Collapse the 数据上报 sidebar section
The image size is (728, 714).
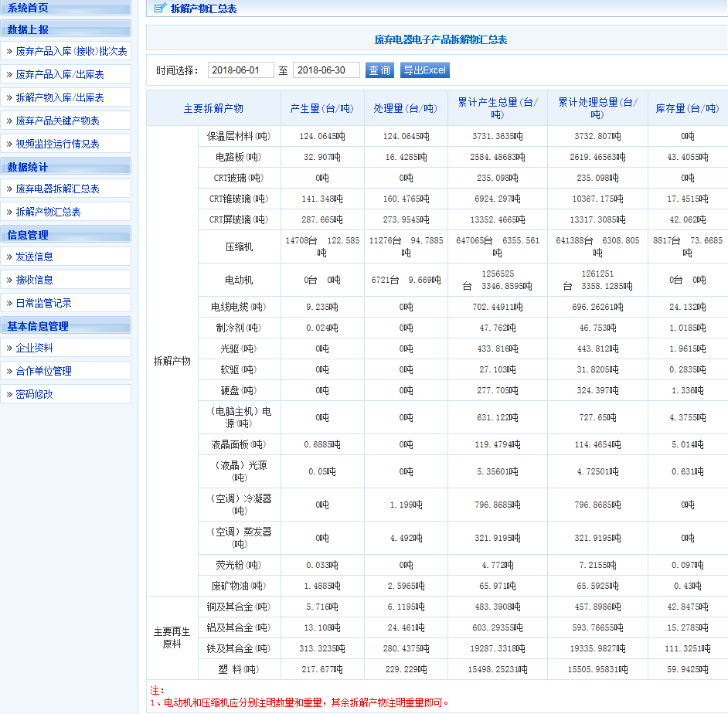point(28,29)
